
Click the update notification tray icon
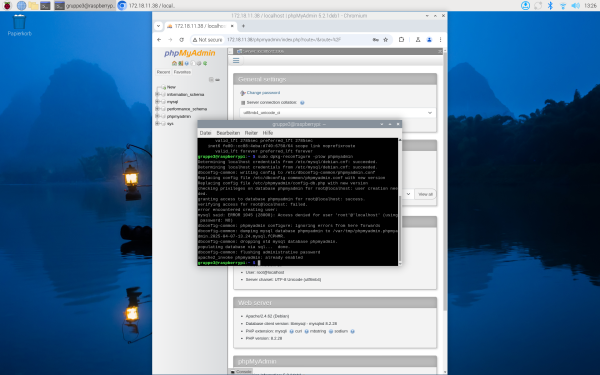pyautogui.click(x=525, y=5)
